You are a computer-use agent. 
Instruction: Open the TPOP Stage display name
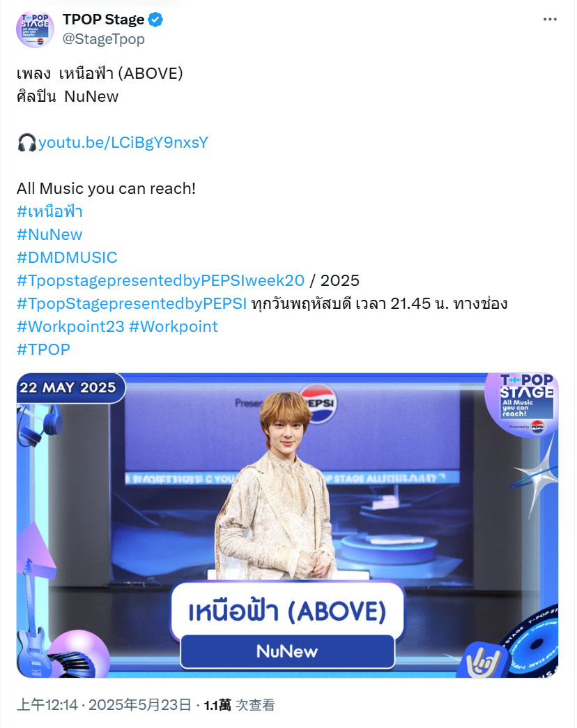point(103,20)
